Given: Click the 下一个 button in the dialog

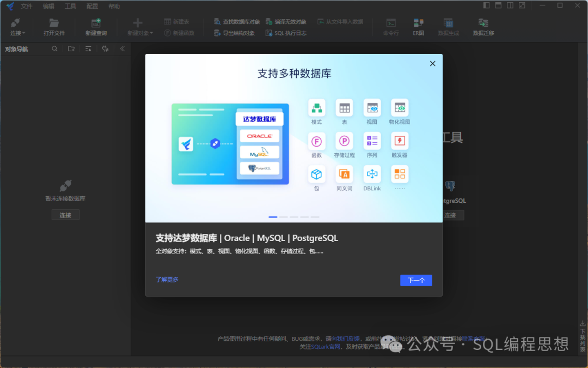Looking at the screenshot, I should [x=416, y=280].
